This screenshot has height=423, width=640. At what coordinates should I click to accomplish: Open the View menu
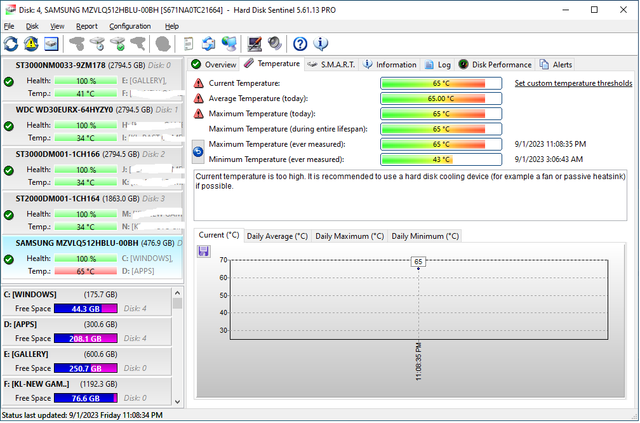pos(57,26)
